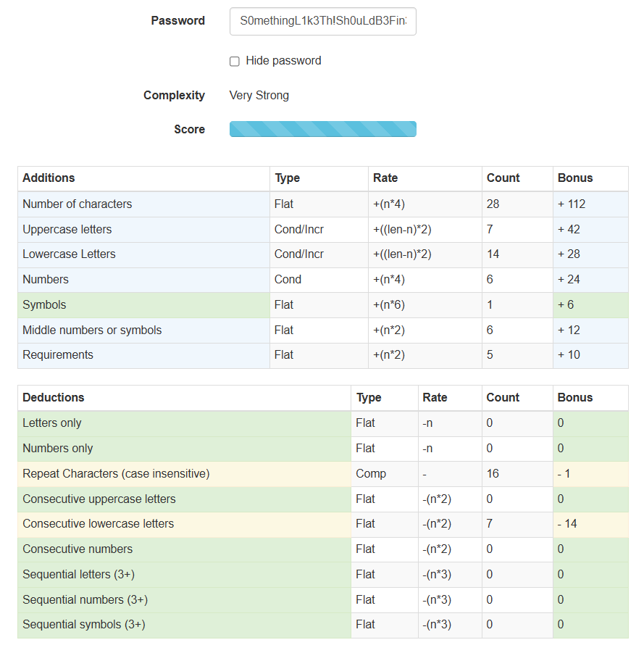Click the Uppercase letters row label
Image resolution: width=644 pixels, height=653 pixels.
pos(67,230)
